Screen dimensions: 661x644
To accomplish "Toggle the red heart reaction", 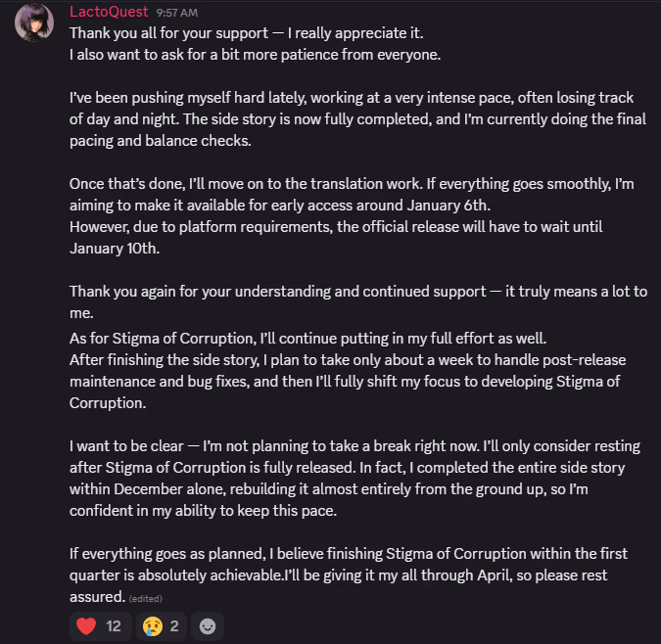I will tap(99, 625).
